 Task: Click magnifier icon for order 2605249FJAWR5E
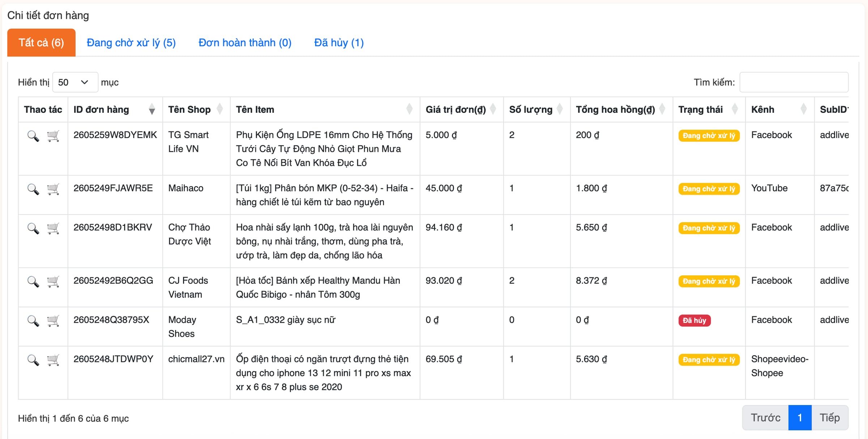pyautogui.click(x=33, y=189)
